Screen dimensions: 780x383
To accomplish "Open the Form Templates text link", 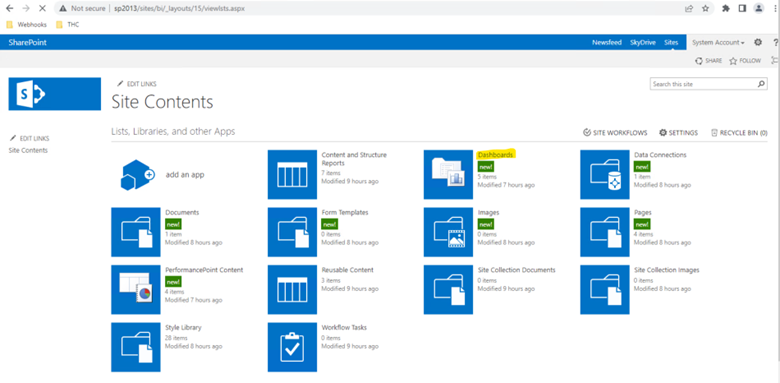I will (x=345, y=212).
